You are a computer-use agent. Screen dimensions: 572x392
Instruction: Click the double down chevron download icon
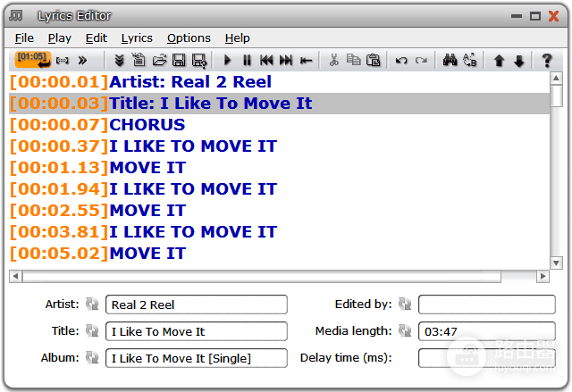[119, 60]
